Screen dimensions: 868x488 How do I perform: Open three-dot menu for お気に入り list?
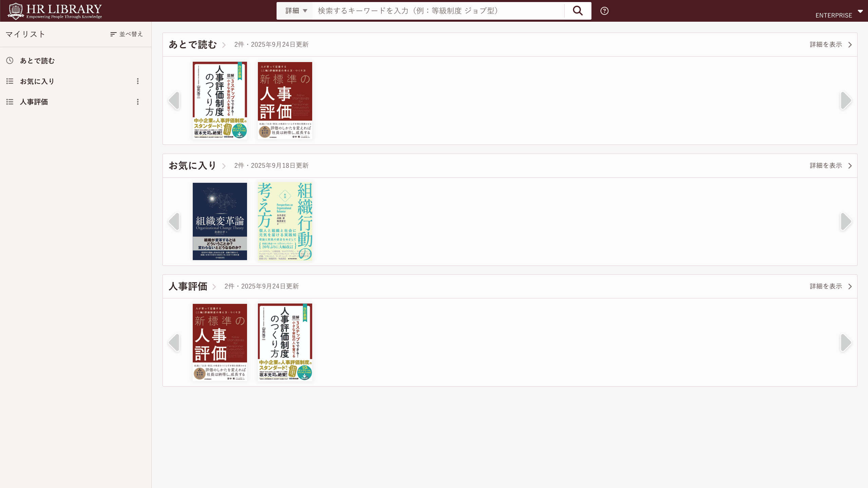point(138,81)
